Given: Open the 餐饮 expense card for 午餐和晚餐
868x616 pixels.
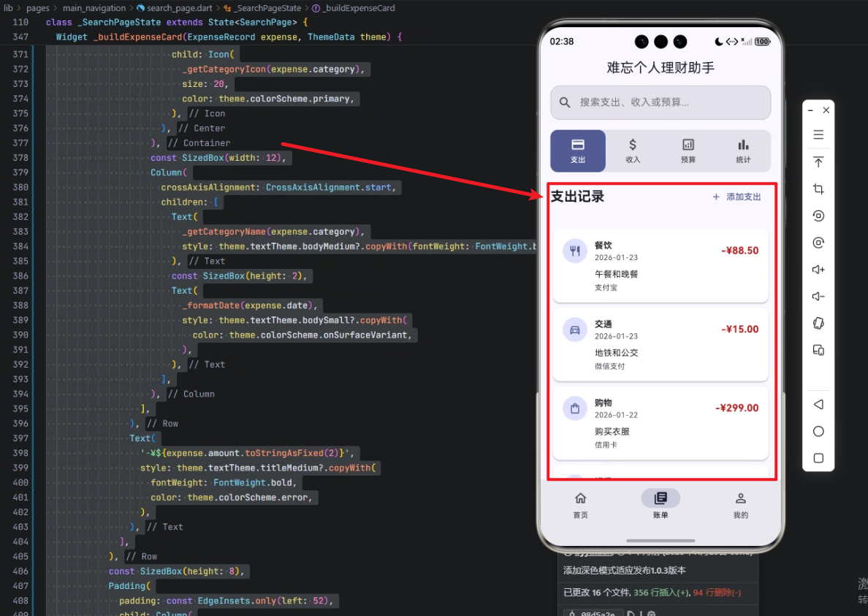Looking at the screenshot, I should pyautogui.click(x=660, y=266).
